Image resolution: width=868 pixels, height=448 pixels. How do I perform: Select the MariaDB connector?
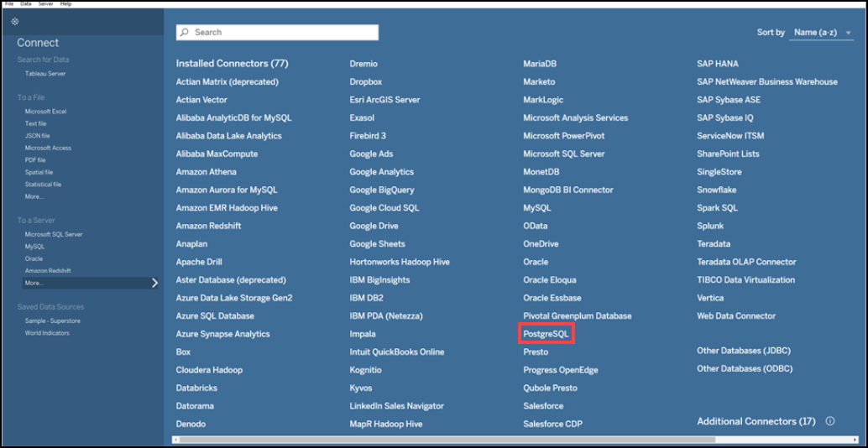540,64
